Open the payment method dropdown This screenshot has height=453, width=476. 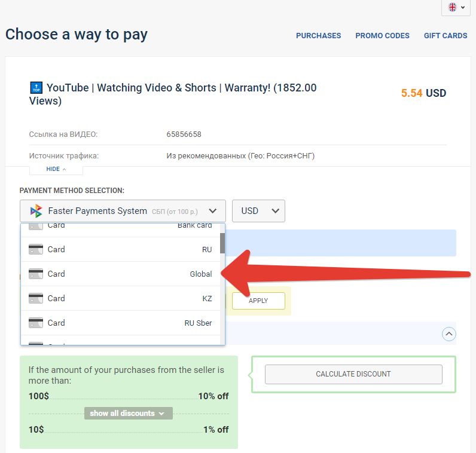click(x=123, y=211)
